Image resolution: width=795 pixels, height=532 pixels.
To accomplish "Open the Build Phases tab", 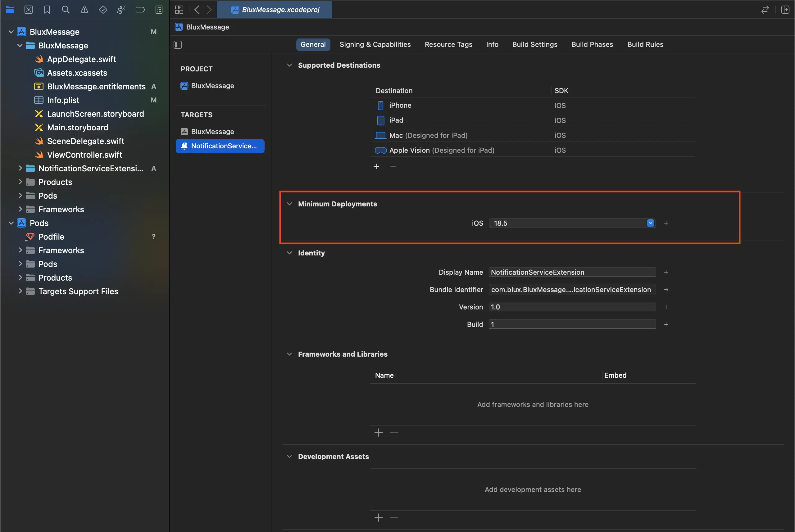I will [x=592, y=44].
